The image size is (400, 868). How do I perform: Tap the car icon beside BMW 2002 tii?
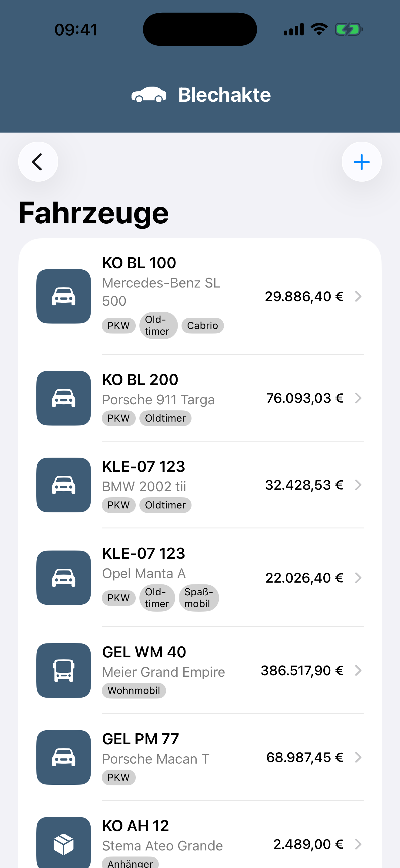[x=63, y=485]
